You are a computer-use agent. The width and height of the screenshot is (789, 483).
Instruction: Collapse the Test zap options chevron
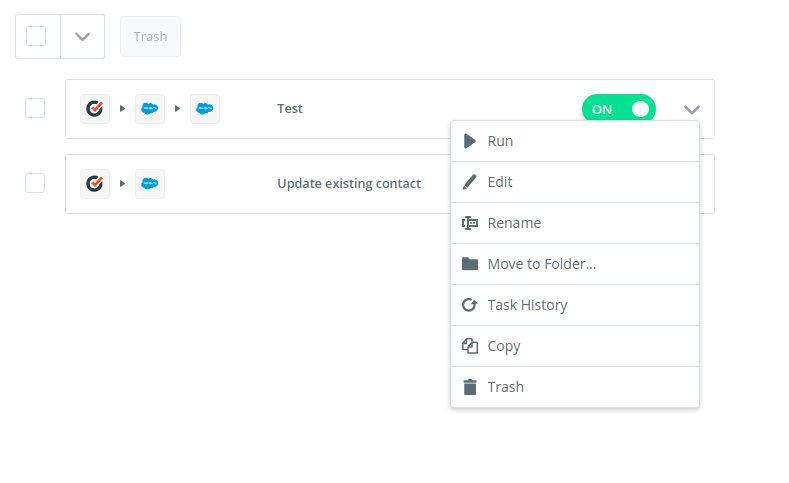tap(692, 109)
